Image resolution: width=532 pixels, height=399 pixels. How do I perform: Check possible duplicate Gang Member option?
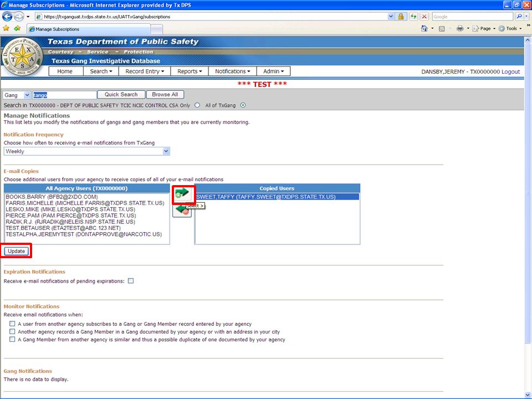click(12, 339)
